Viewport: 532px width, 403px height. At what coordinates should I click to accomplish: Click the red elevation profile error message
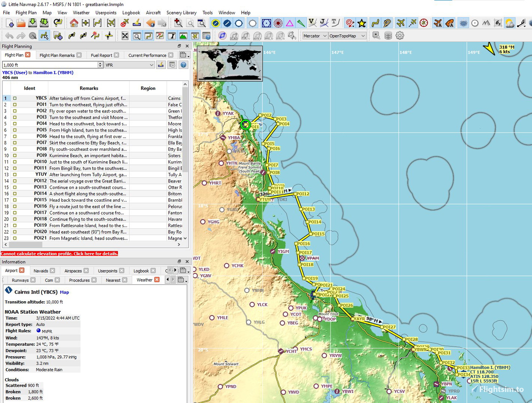(x=59, y=254)
